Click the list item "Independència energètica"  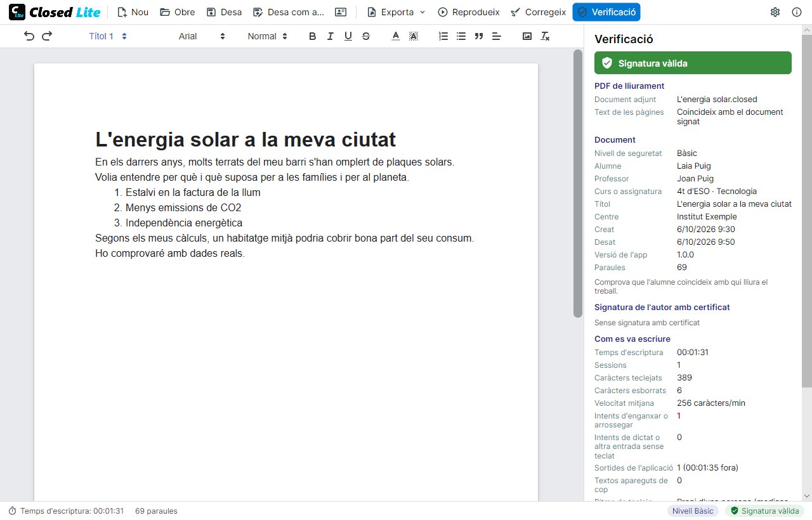point(184,223)
